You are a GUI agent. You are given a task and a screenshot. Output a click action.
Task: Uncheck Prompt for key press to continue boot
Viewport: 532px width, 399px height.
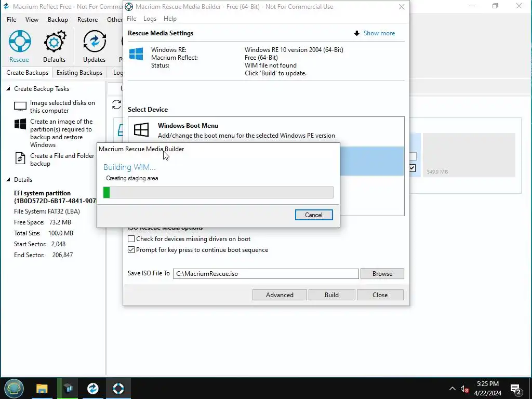point(131,250)
